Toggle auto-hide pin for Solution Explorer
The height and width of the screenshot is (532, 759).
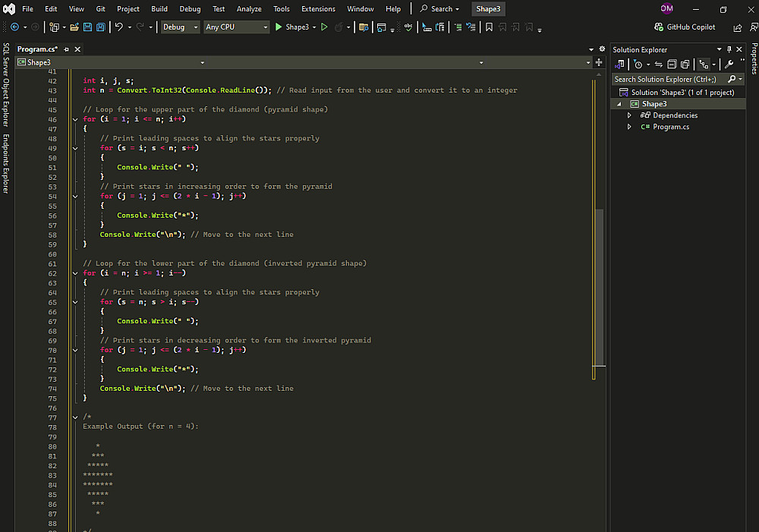(x=729, y=49)
